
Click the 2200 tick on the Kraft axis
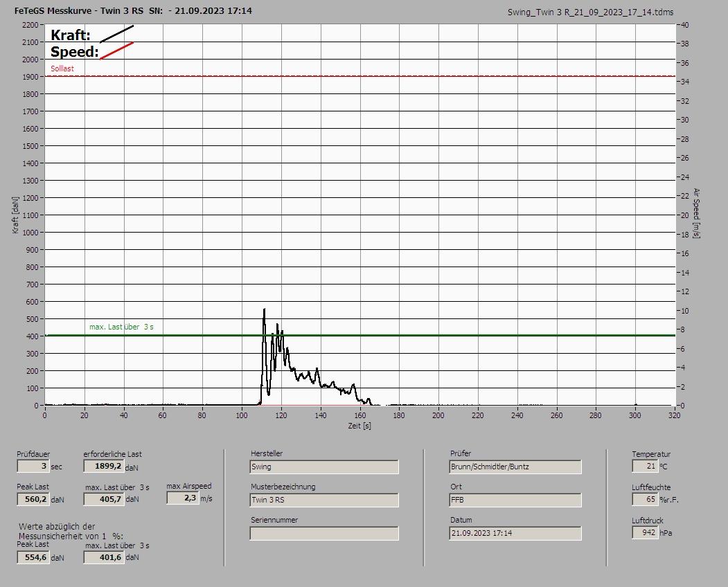pos(30,25)
